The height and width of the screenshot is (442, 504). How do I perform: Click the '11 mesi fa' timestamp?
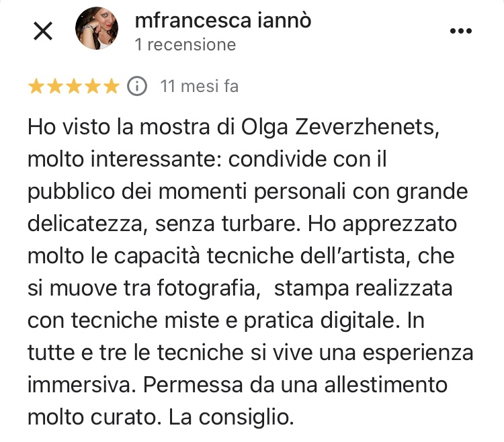(x=200, y=87)
